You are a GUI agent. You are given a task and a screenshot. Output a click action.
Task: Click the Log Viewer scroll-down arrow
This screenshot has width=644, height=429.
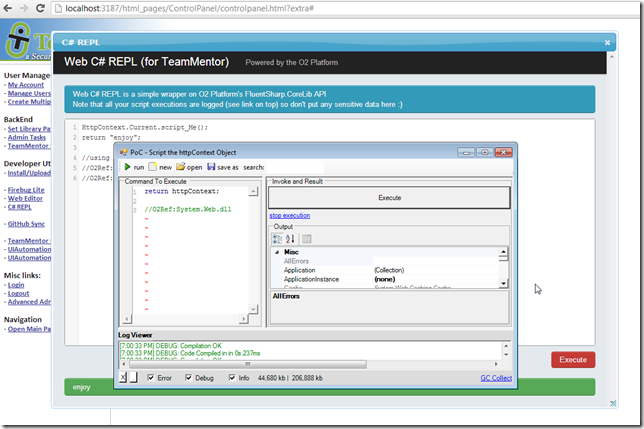pyautogui.click(x=506, y=355)
